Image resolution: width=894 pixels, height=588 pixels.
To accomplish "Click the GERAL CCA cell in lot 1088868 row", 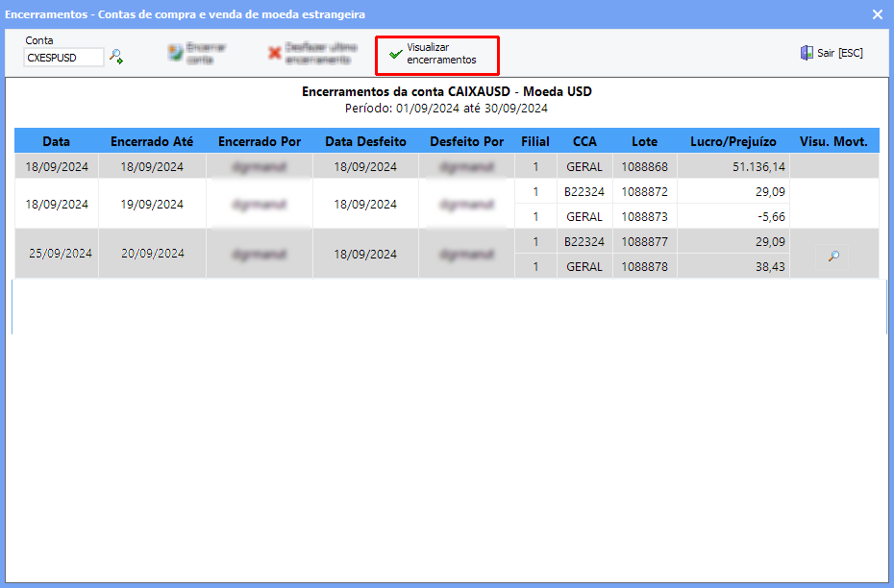I will 584,167.
